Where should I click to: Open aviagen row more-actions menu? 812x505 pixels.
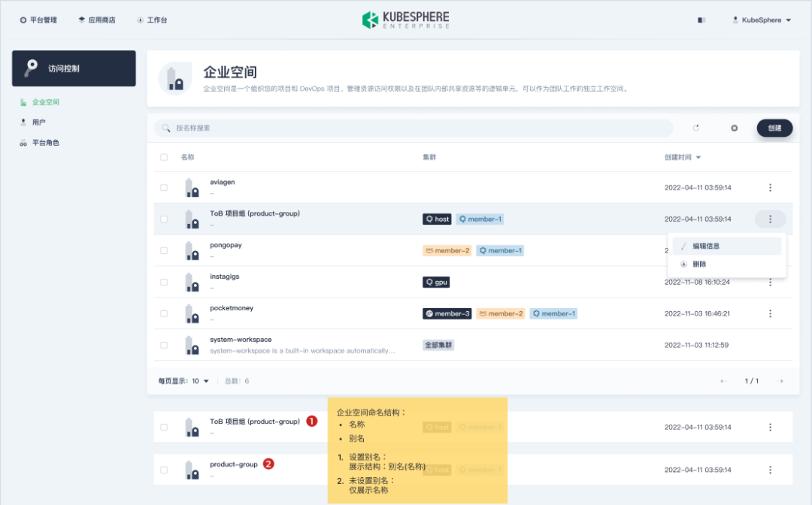click(770, 187)
